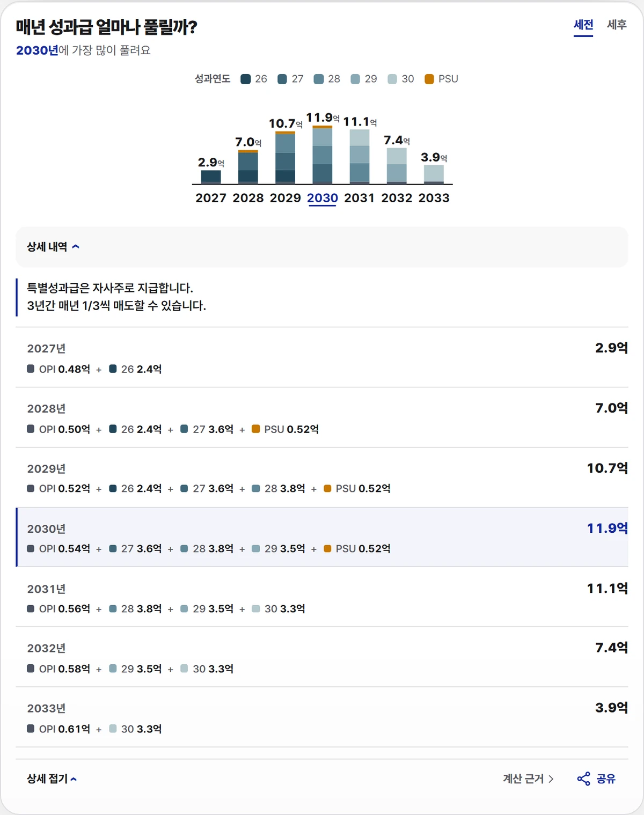Image resolution: width=644 pixels, height=815 pixels.
Task: Switch to the 세전 tab
Action: 583,25
